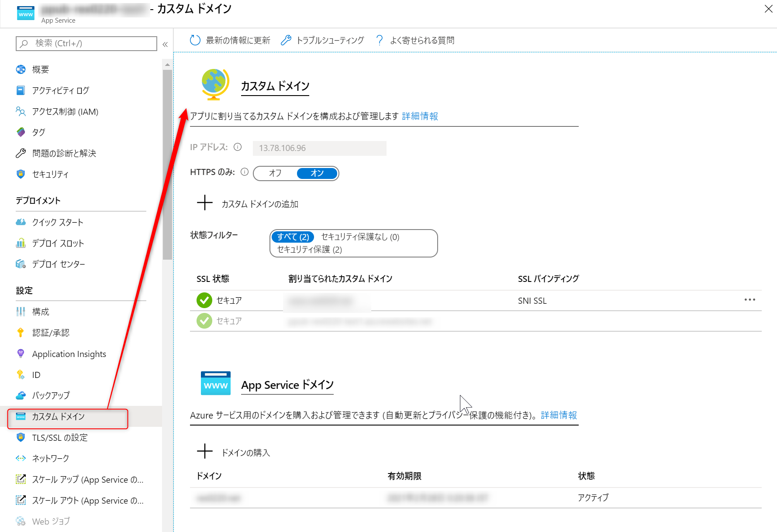777x532 pixels.
Task: Open the Application Insights menu label
Action: (x=69, y=354)
